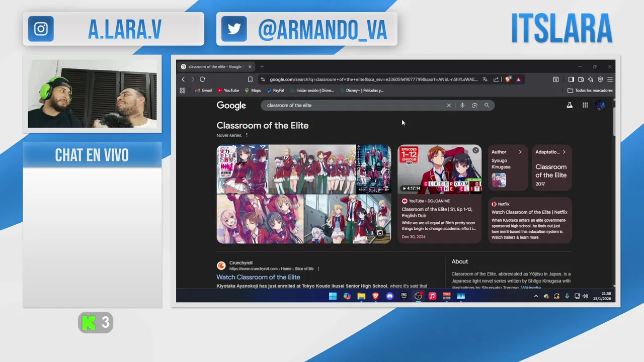Reload the Google search page
The height and width of the screenshot is (362, 644).
[202, 79]
